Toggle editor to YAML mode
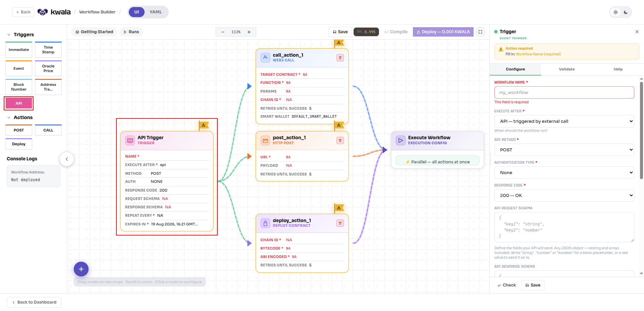Image resolution: width=644 pixels, height=311 pixels. [156, 12]
